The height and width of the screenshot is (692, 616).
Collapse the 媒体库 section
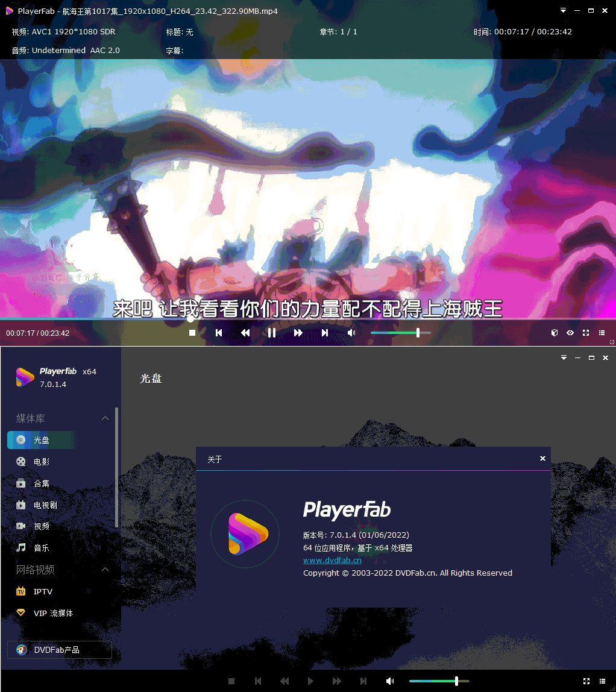pos(105,418)
